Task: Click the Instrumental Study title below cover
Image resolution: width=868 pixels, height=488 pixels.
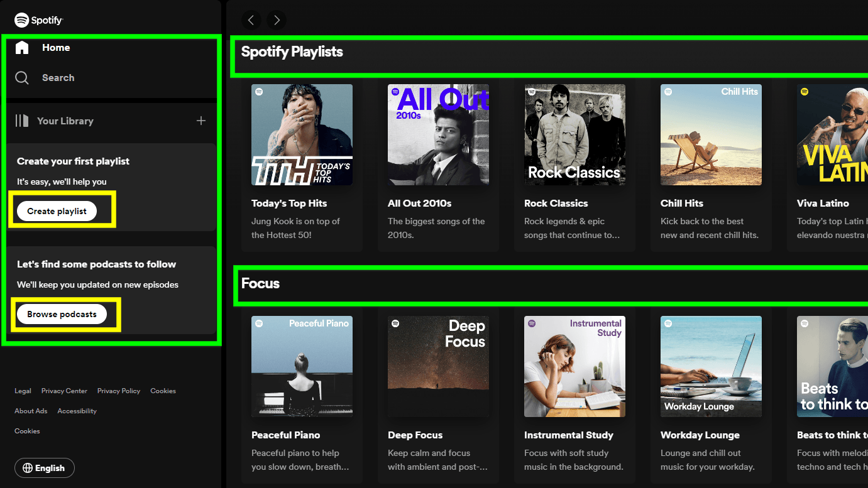Action: point(569,435)
